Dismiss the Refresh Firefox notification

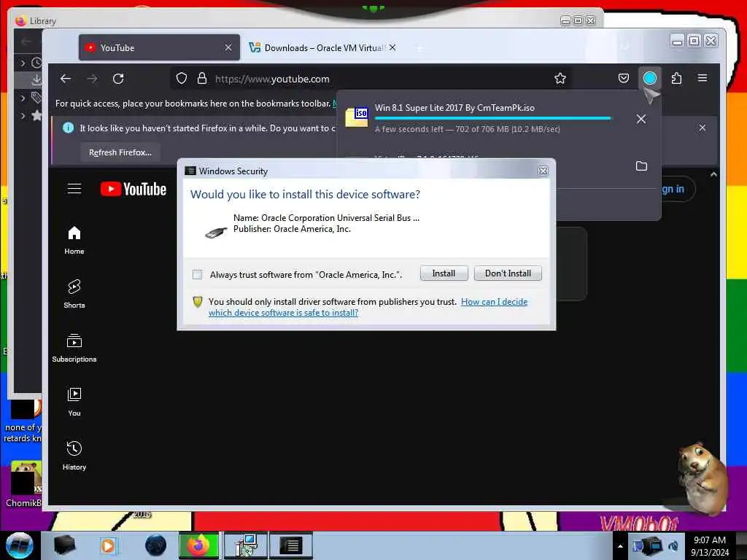point(703,128)
